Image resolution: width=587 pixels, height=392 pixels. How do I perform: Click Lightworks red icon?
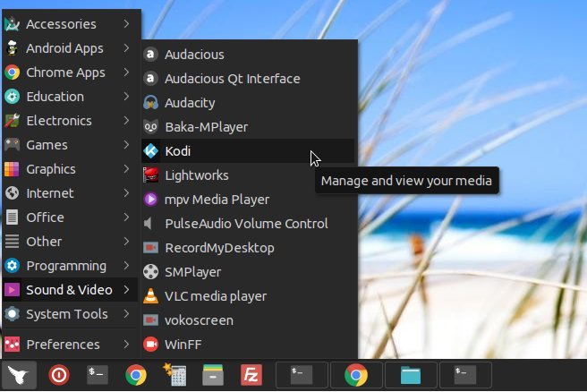tap(150, 175)
